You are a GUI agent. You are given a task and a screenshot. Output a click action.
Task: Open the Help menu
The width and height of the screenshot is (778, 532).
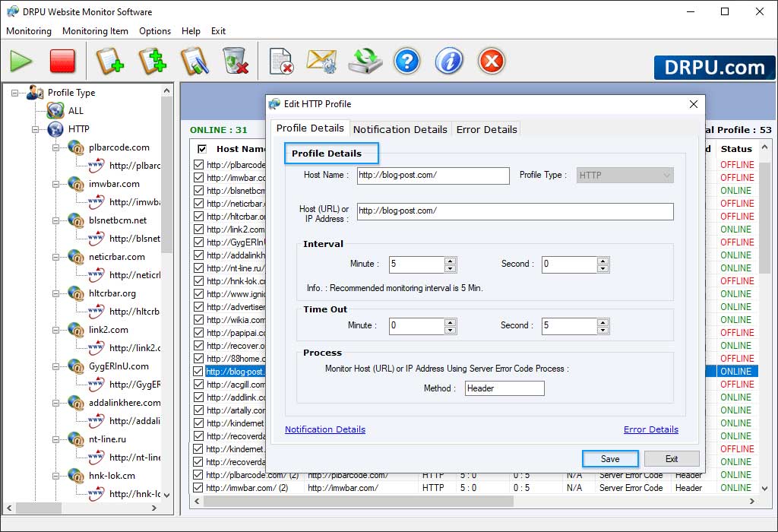click(191, 30)
